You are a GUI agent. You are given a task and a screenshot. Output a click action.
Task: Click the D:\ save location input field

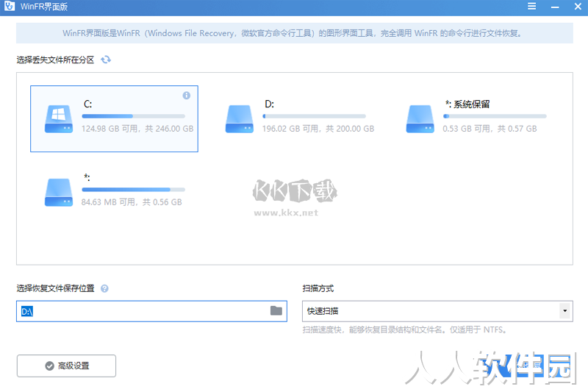pos(151,311)
